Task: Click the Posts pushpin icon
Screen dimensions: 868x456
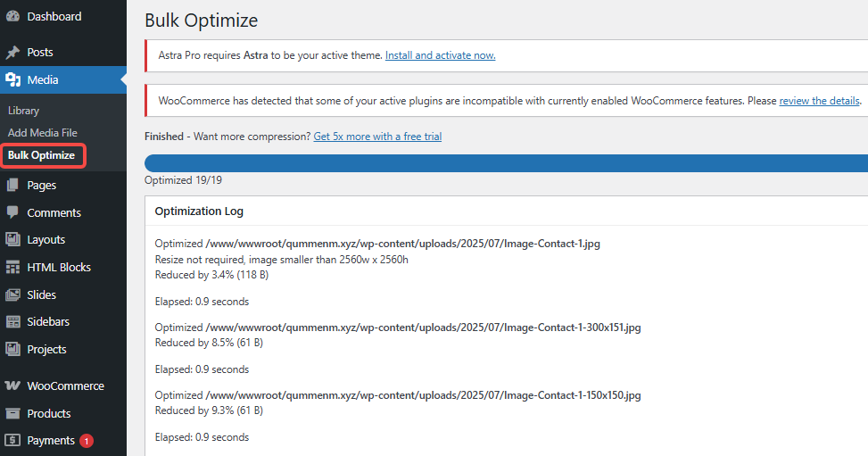Action: tap(13, 53)
